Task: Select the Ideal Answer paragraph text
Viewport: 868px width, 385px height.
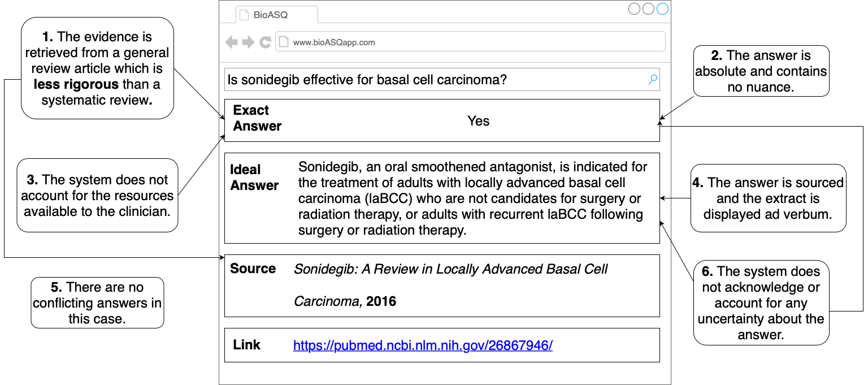Action: pos(472,198)
